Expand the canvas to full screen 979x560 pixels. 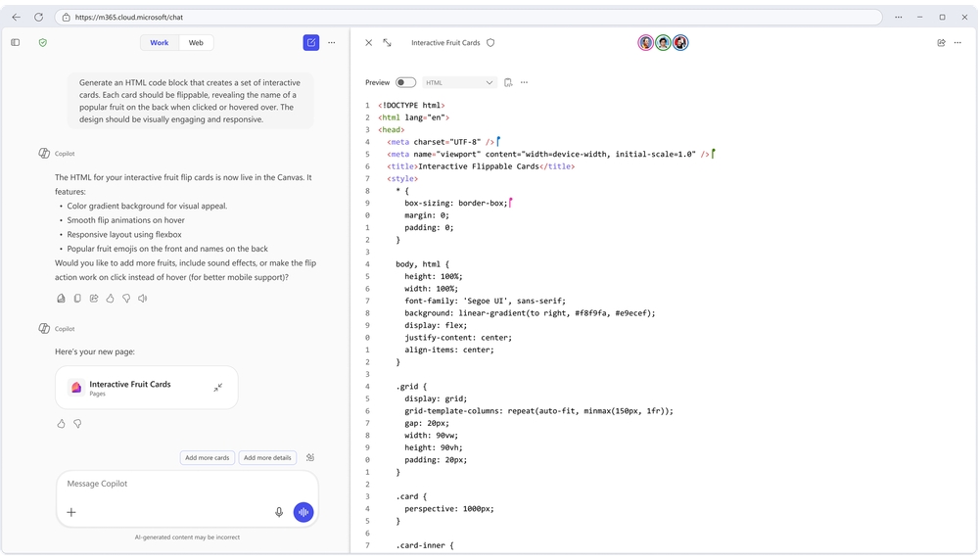pos(387,42)
